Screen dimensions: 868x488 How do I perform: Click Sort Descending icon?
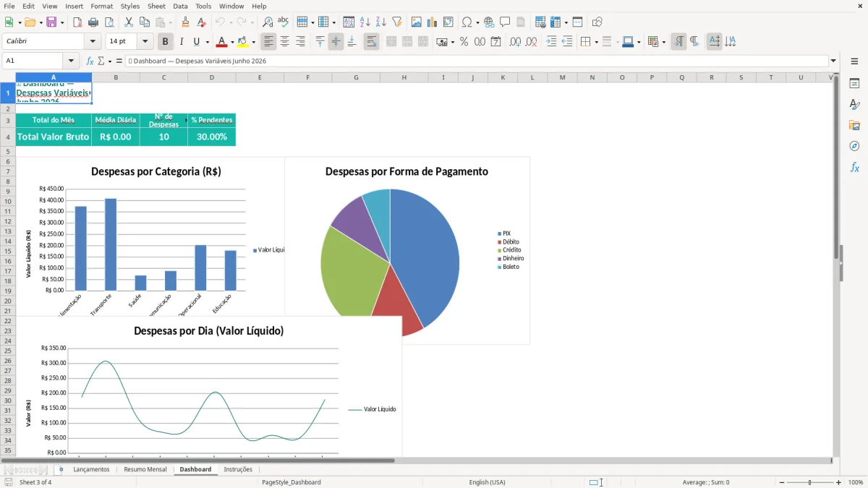[x=381, y=22]
